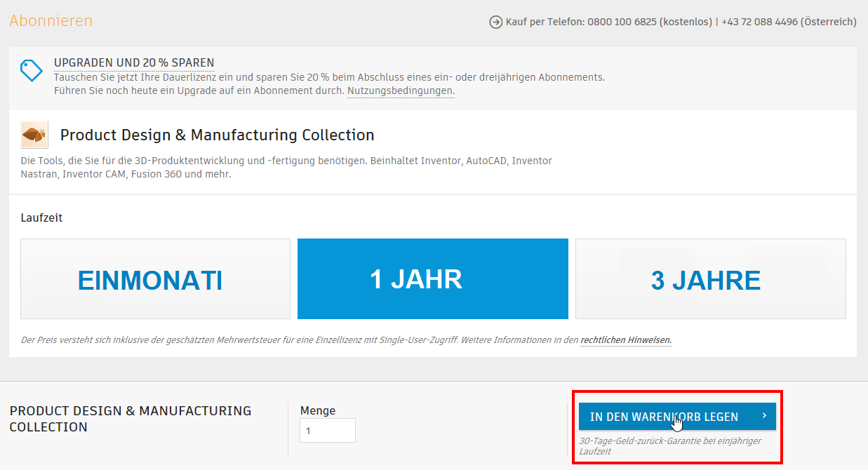Click IN DEN WARENKORB LEGEN button
868x470 pixels.
pyautogui.click(x=677, y=417)
